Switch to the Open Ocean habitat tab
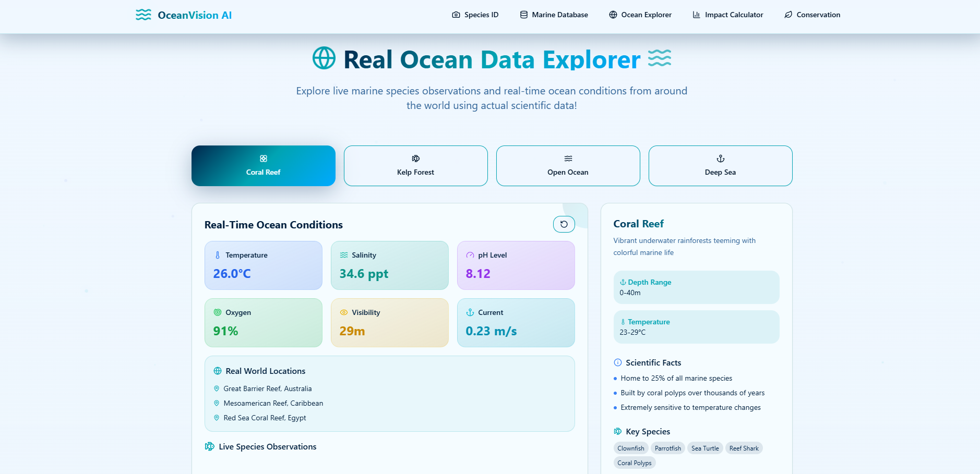Viewport: 980px width, 474px height. click(x=568, y=166)
